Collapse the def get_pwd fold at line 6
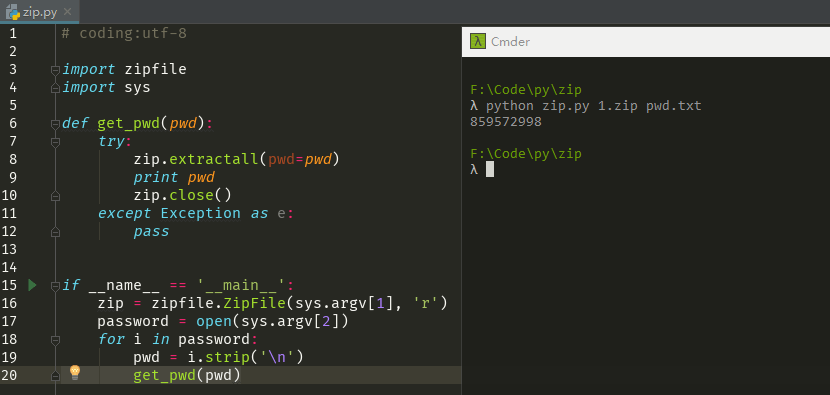Screen dimensions: 830x395 (55, 124)
